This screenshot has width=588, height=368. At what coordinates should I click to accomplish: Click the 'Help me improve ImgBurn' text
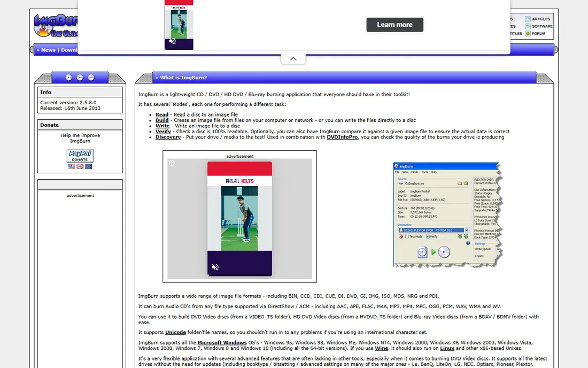(x=80, y=139)
